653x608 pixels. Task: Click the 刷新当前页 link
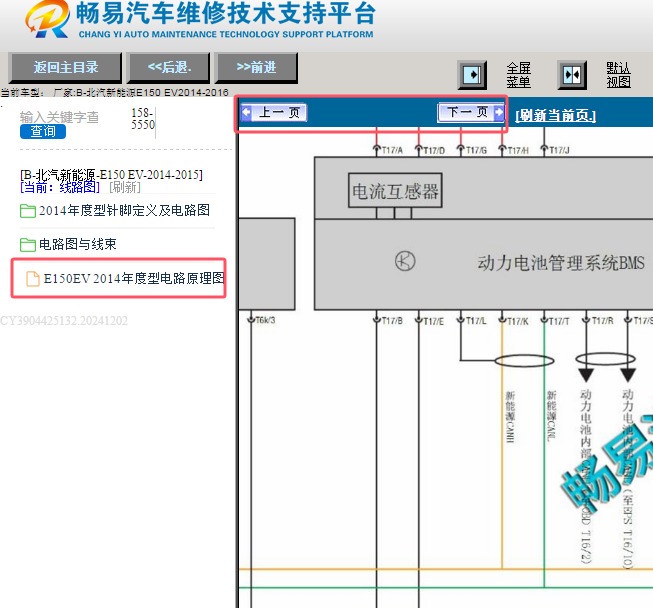pyautogui.click(x=555, y=115)
